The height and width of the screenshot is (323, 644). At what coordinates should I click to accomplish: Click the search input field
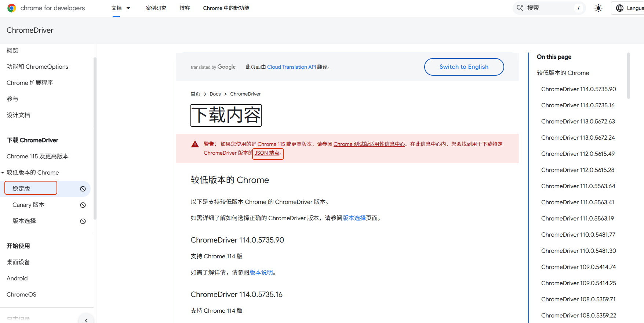click(x=549, y=8)
